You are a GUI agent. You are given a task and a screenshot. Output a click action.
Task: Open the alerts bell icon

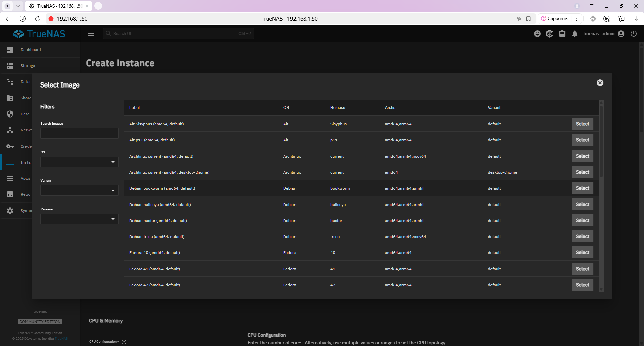[x=575, y=34]
